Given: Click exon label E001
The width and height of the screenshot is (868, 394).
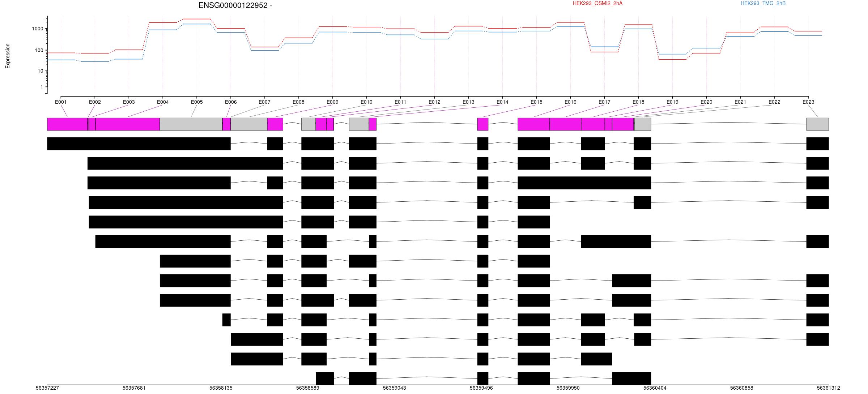Looking at the screenshot, I should tap(61, 102).
